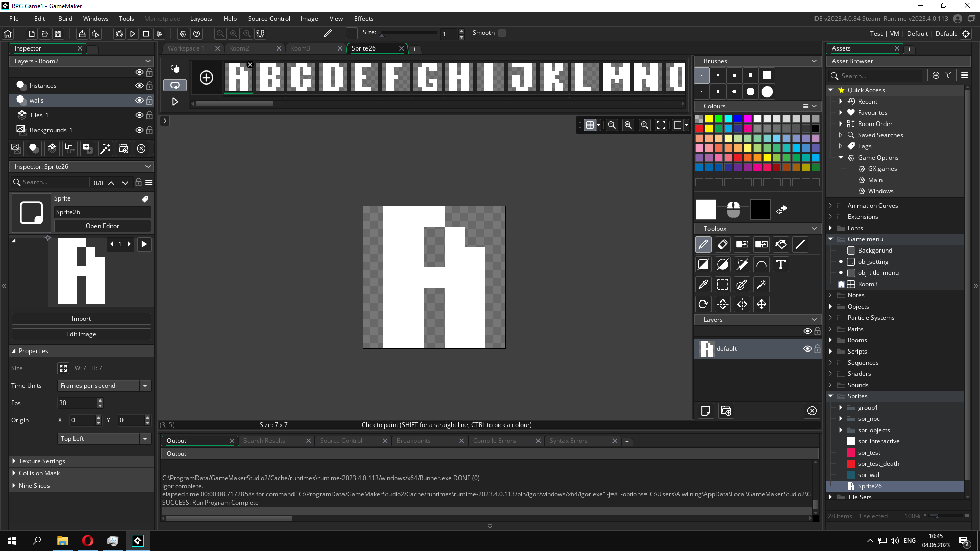Image resolution: width=980 pixels, height=551 pixels.
Task: Click the Magic Wand tool
Action: click(x=762, y=285)
